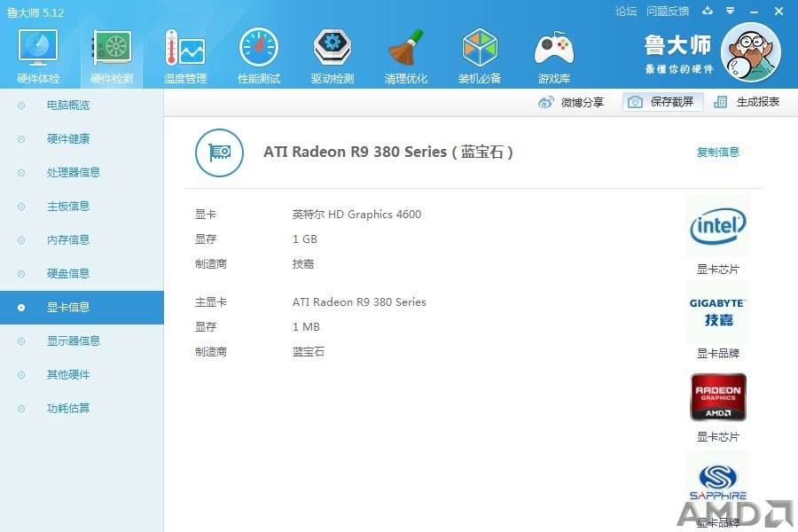Click the 生成报表 report icon
This screenshot has width=798, height=532.
720,102
